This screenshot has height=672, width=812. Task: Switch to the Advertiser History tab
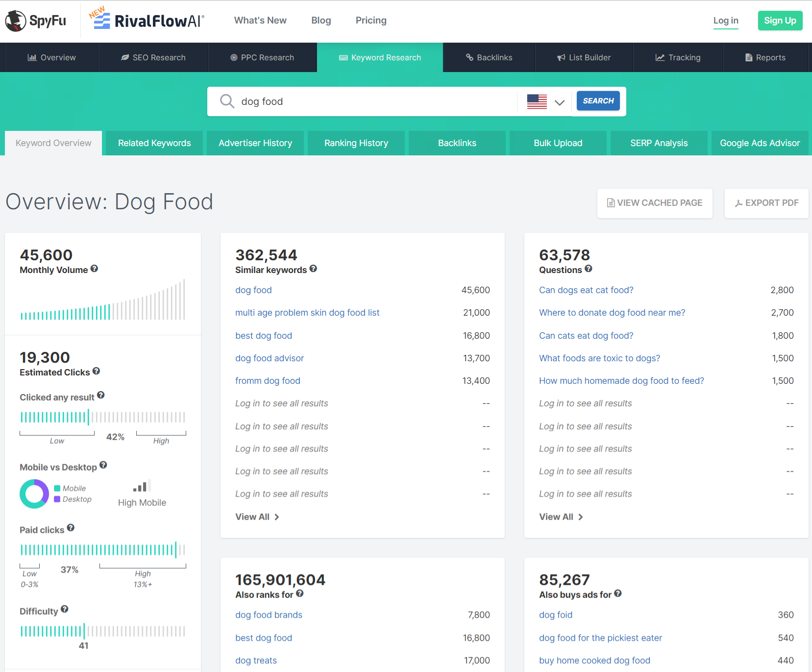(x=255, y=143)
